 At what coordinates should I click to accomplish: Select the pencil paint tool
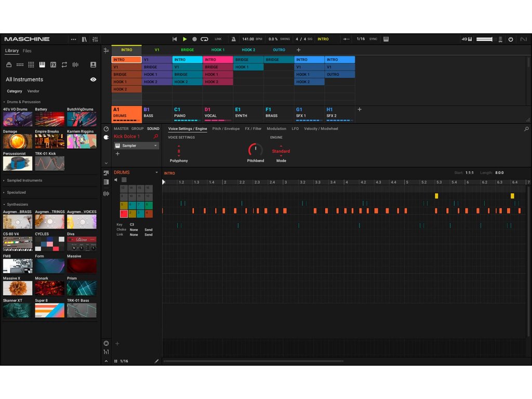click(156, 362)
